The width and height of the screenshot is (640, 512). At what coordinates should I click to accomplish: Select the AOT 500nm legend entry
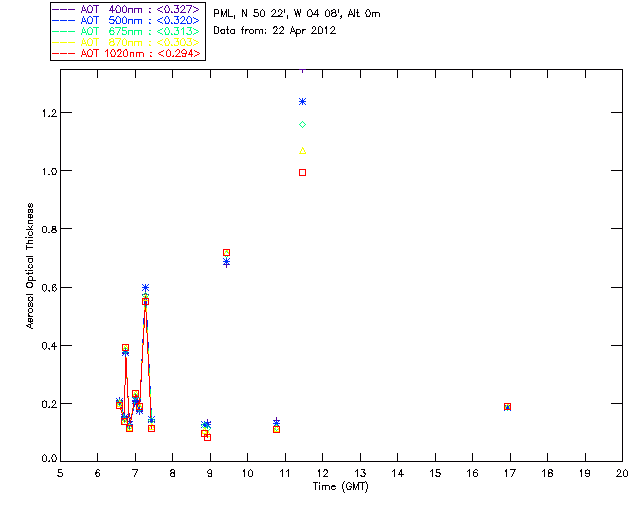pyautogui.click(x=126, y=20)
